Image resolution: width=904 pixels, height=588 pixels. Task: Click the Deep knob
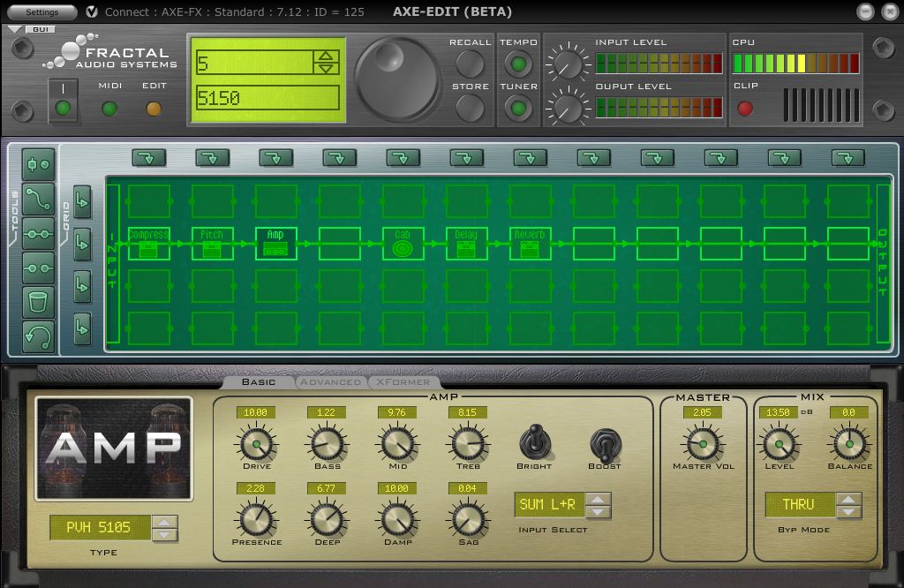(327, 519)
